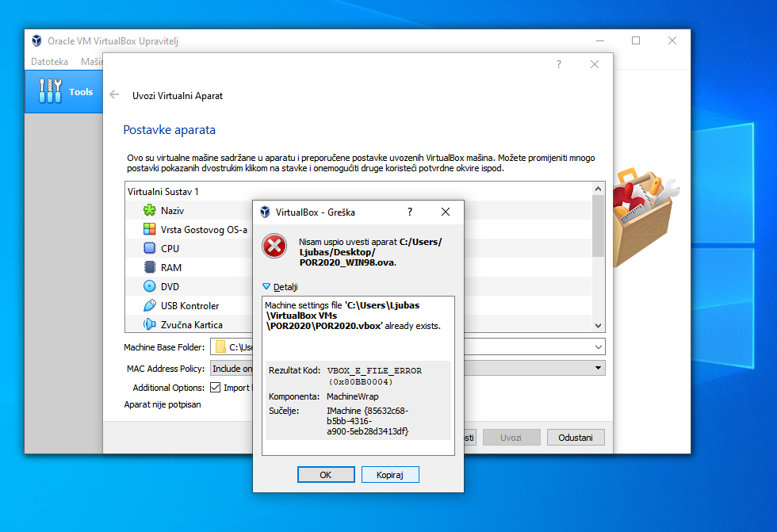Image resolution: width=777 pixels, height=532 pixels.
Task: Click the MachineWrap component value
Action: pyautogui.click(x=352, y=396)
